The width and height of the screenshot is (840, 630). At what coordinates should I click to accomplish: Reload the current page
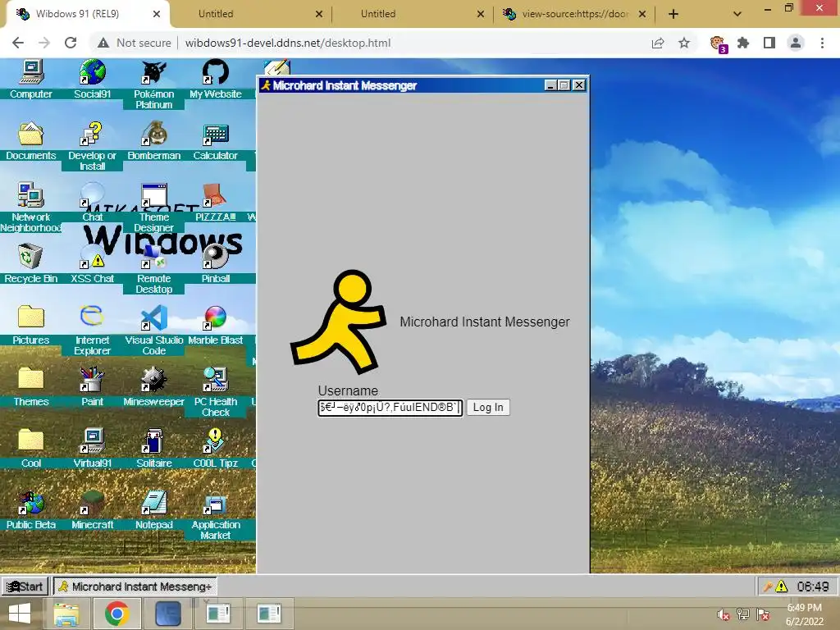tap(71, 43)
